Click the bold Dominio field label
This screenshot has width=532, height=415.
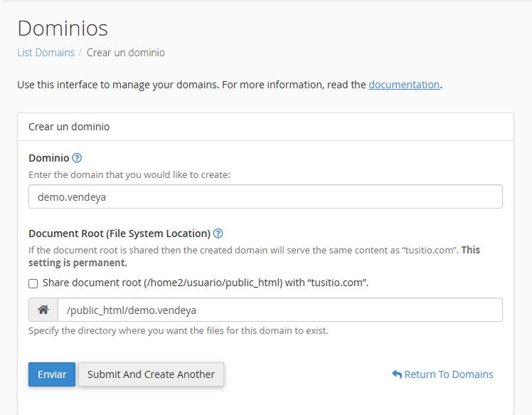(49, 158)
